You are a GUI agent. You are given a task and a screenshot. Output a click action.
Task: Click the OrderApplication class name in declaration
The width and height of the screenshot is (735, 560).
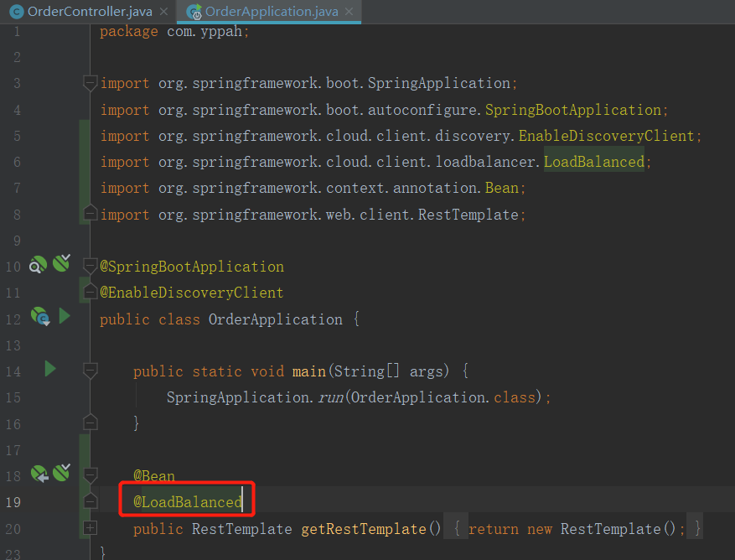click(276, 319)
